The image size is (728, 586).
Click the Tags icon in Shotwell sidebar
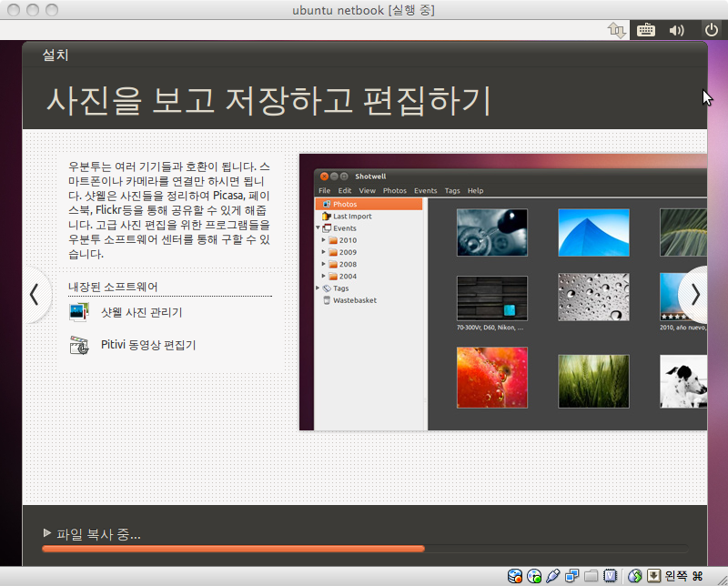coord(327,288)
